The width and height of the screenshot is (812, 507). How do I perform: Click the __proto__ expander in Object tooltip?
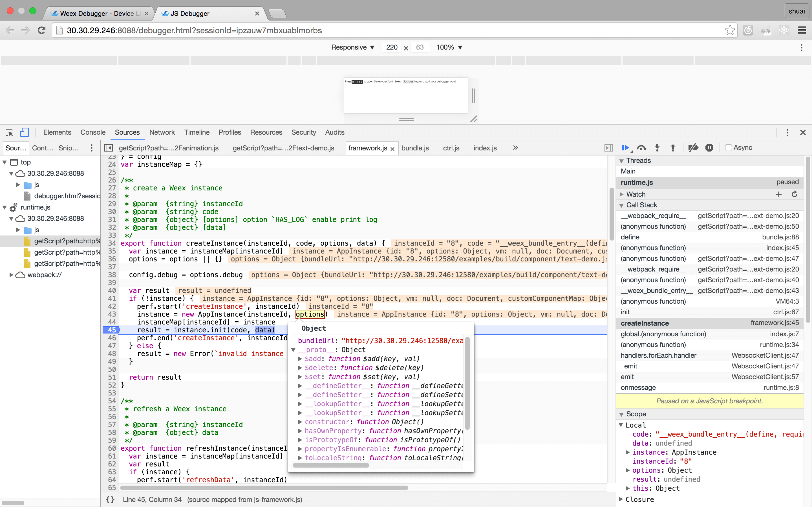point(294,349)
